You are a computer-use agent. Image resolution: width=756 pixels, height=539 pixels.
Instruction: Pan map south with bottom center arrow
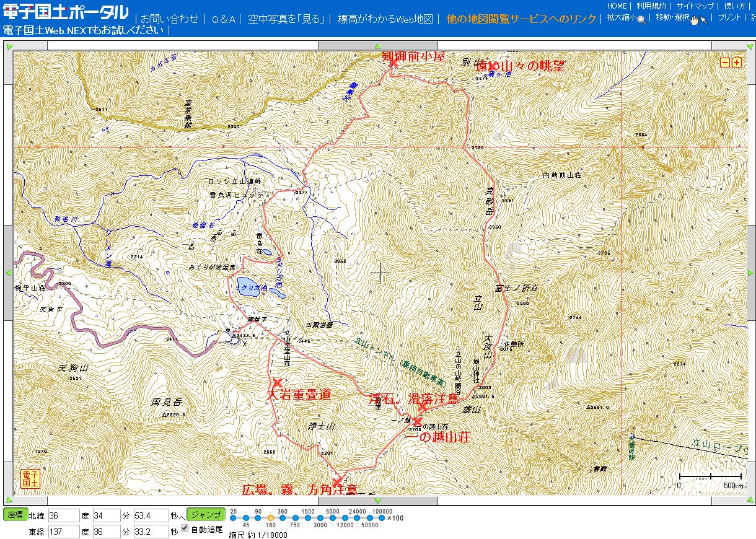378,501
